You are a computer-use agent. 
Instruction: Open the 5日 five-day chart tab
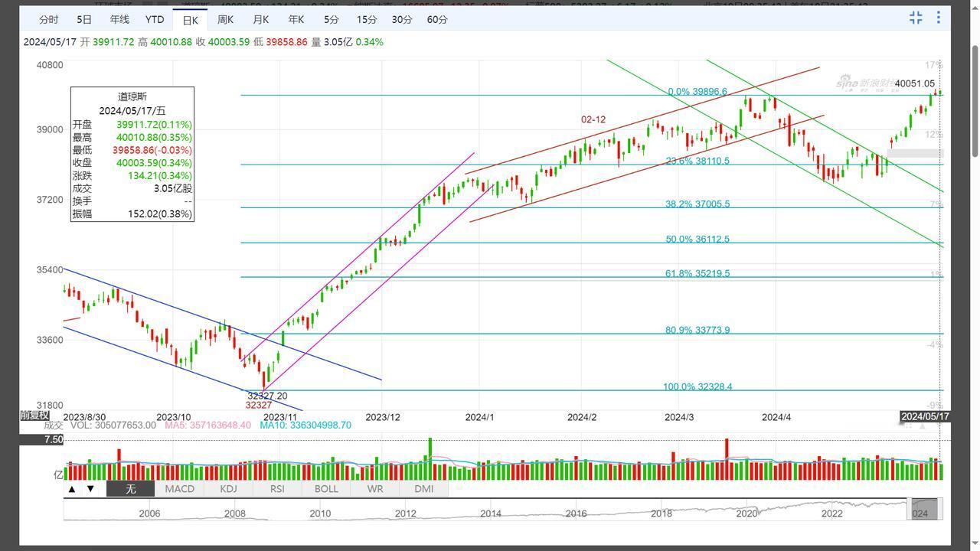[84, 19]
